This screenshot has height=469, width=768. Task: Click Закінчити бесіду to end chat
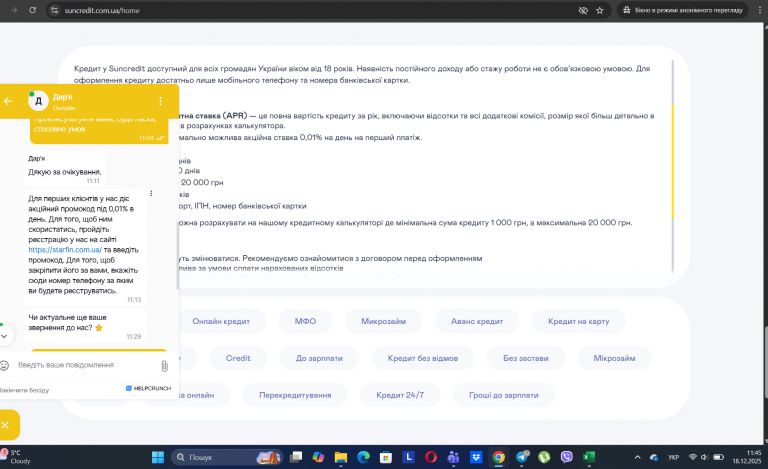tap(24, 390)
